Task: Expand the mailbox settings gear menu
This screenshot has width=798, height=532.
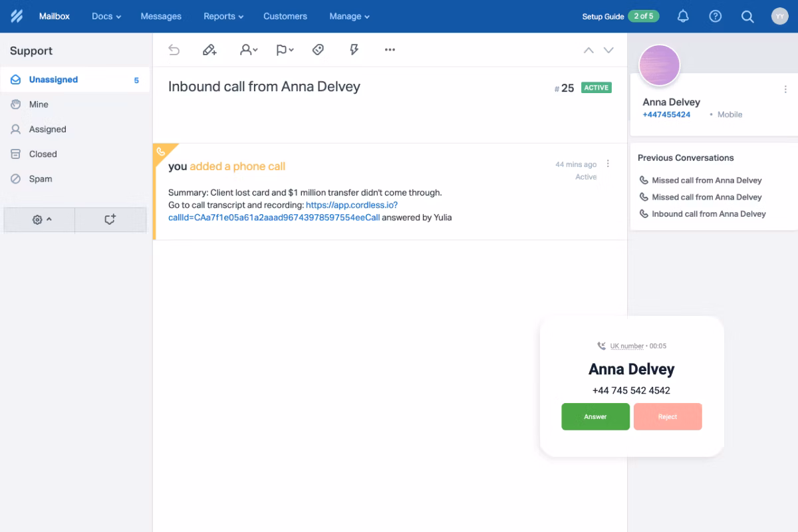Action: (x=41, y=219)
